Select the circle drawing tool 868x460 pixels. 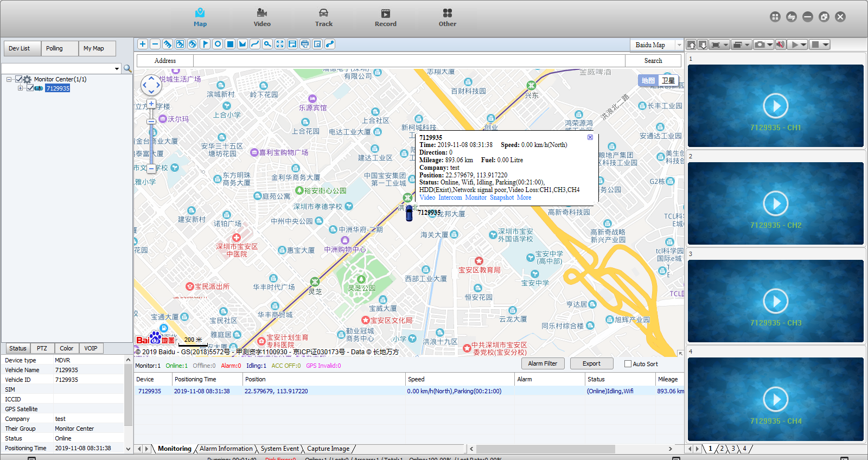(x=218, y=44)
